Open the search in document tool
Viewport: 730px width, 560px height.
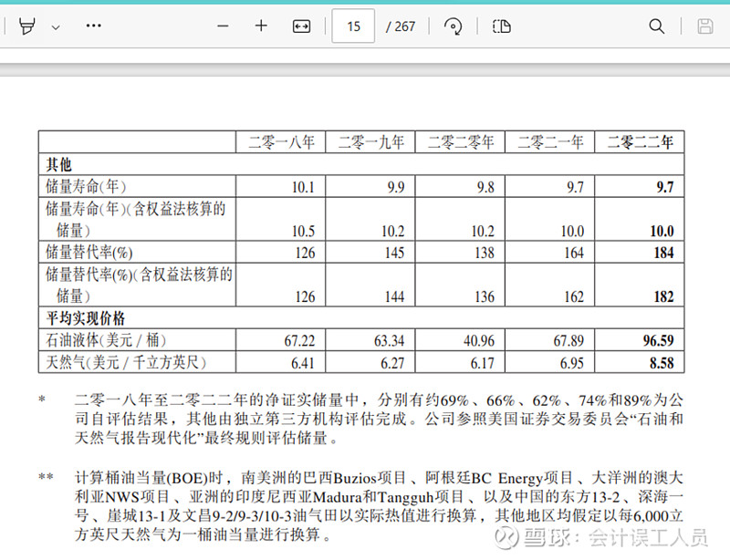[x=656, y=26]
